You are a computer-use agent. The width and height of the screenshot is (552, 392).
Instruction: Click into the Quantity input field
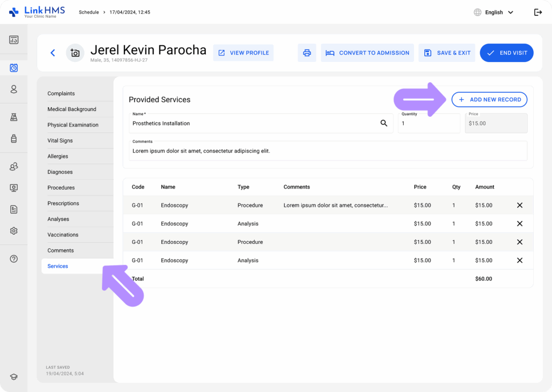(x=429, y=123)
